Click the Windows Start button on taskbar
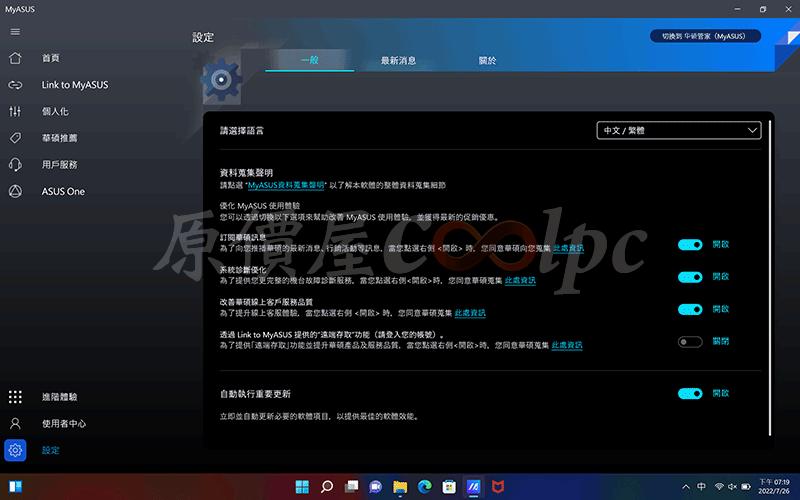The height and width of the screenshot is (500, 800). pos(299,487)
